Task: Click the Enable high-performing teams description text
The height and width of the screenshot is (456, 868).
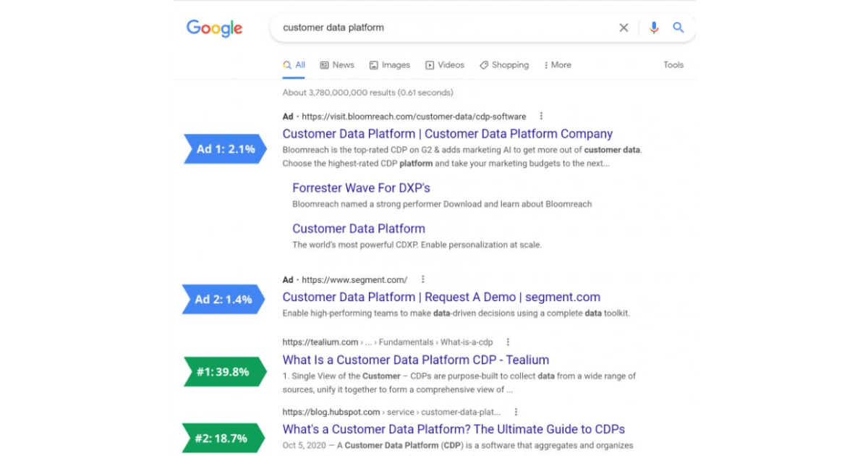Action: coord(456,313)
